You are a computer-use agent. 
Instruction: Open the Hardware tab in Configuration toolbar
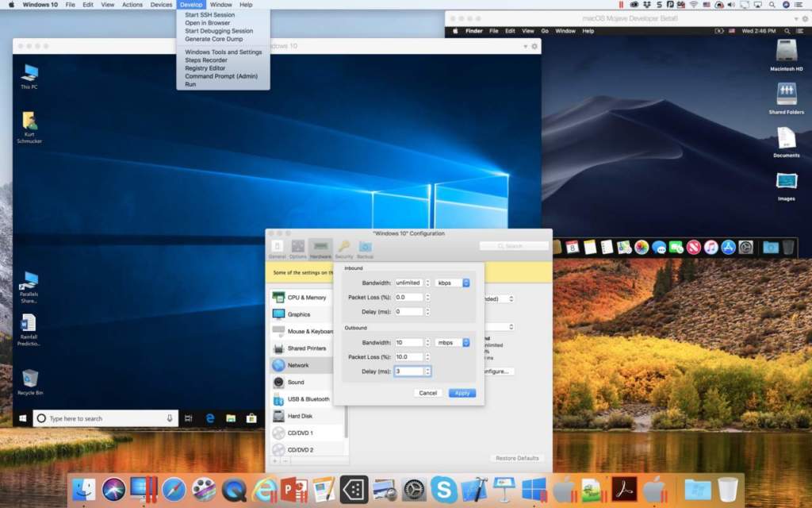(x=320, y=248)
